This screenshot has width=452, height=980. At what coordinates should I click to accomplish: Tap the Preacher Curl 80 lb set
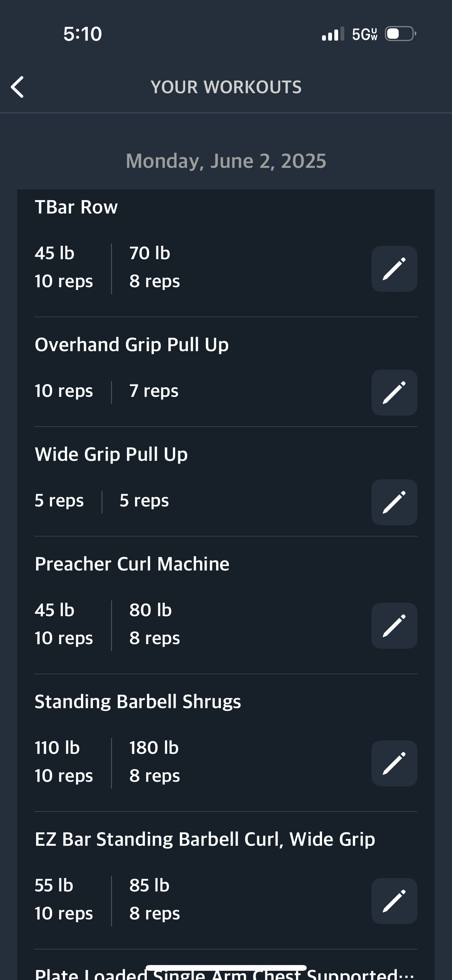click(155, 624)
